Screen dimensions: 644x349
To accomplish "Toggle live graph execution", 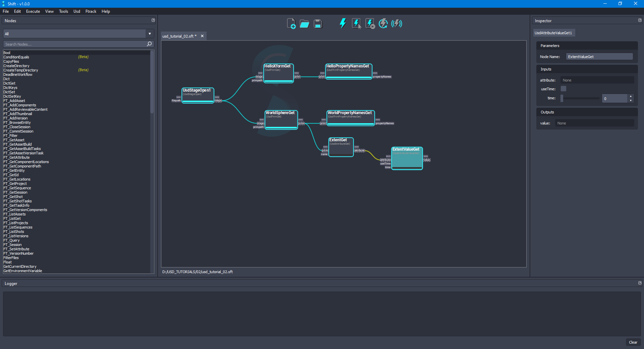I will [x=396, y=23].
